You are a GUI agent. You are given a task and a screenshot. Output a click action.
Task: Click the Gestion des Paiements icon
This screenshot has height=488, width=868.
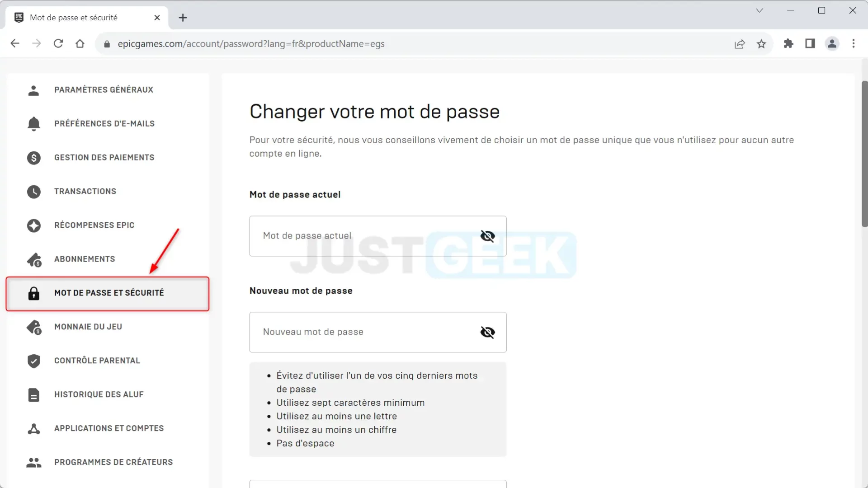point(33,157)
